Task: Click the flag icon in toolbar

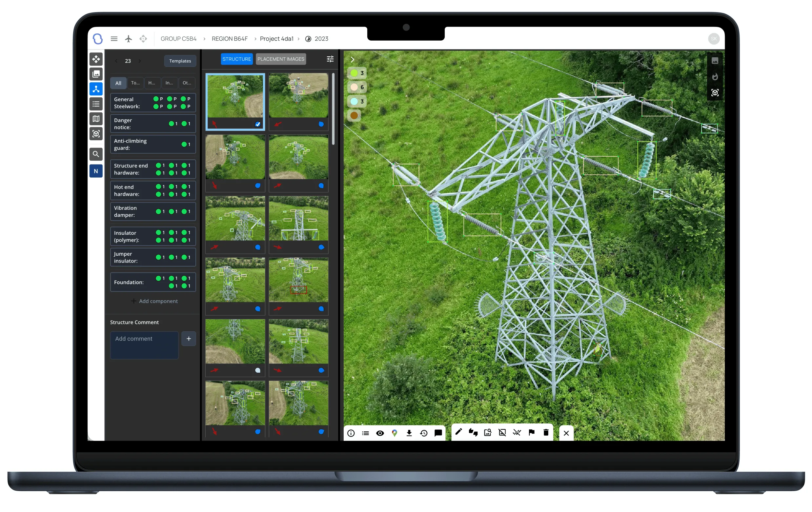Action: pos(532,432)
